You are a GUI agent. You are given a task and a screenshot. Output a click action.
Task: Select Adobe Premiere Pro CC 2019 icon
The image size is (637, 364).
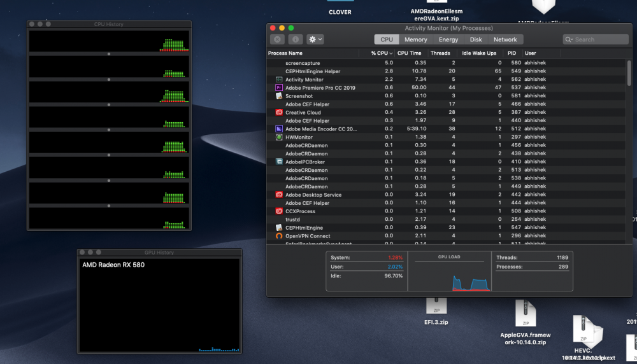pyautogui.click(x=279, y=88)
